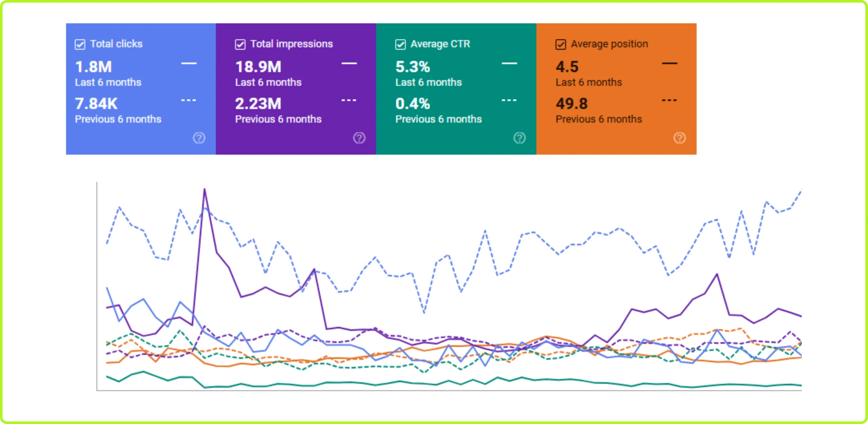Click the 4.5 average position value
This screenshot has width=868, height=424.
pyautogui.click(x=567, y=67)
